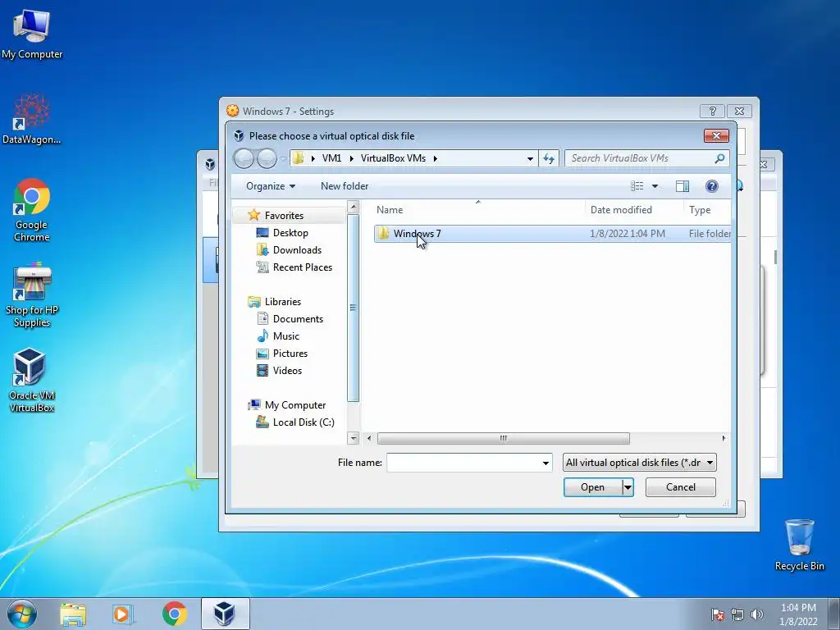Click the Windows Start button
840x630 pixels.
click(22, 614)
